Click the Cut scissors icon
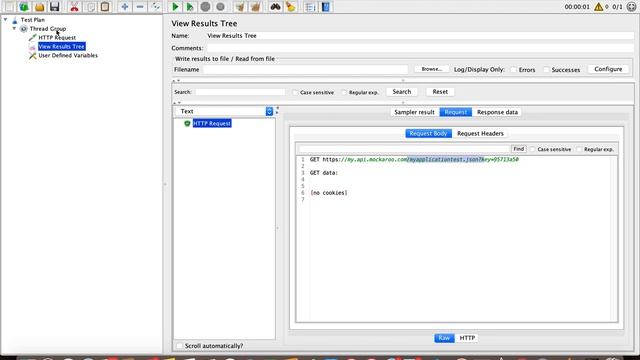This screenshot has width=640, height=360. (74, 7)
